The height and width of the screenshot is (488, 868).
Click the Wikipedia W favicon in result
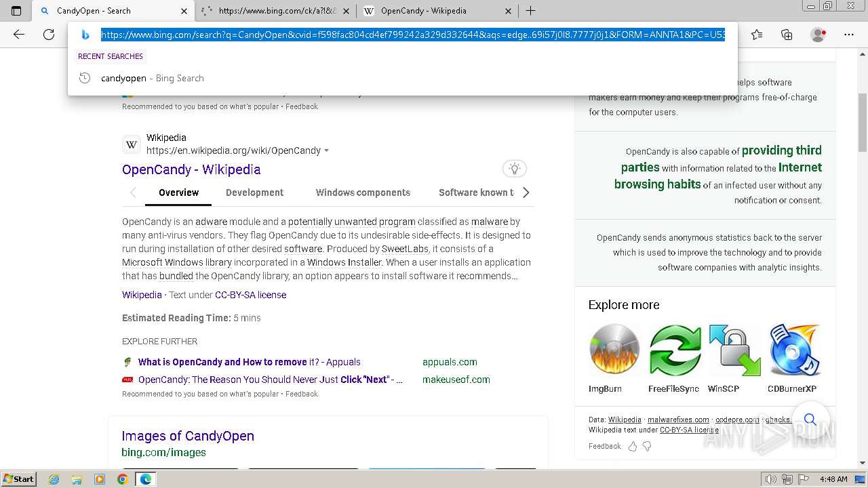pyautogui.click(x=132, y=144)
